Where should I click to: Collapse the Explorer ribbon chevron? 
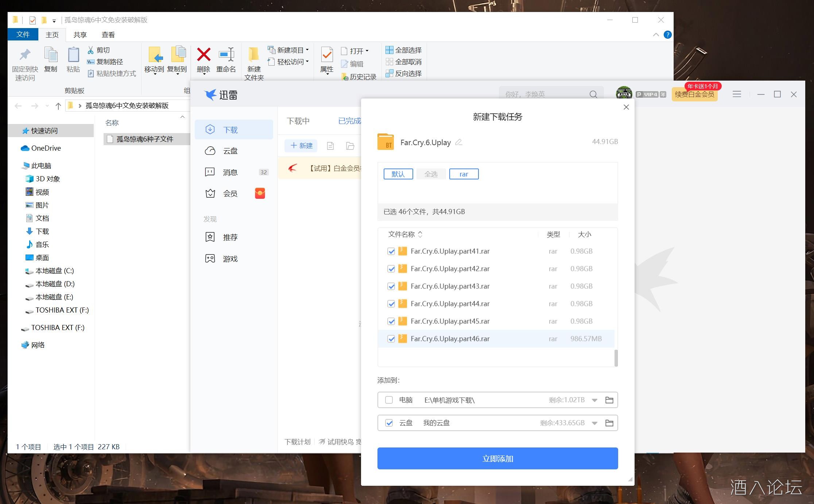656,35
